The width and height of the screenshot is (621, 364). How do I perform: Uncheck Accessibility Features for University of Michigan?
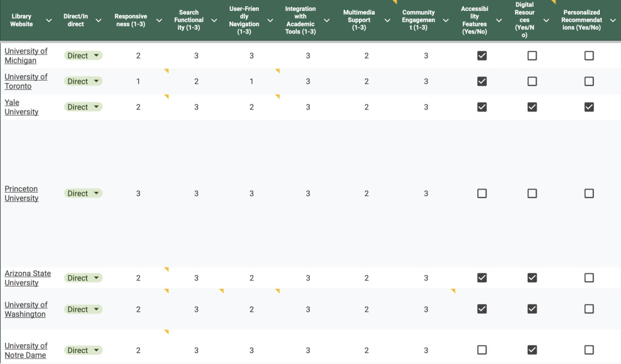click(x=482, y=55)
